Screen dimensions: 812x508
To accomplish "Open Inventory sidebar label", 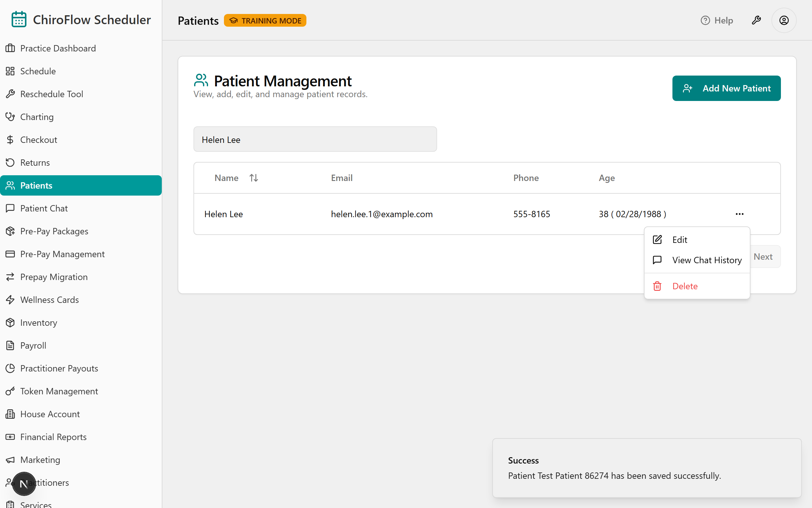I will click(x=39, y=323).
